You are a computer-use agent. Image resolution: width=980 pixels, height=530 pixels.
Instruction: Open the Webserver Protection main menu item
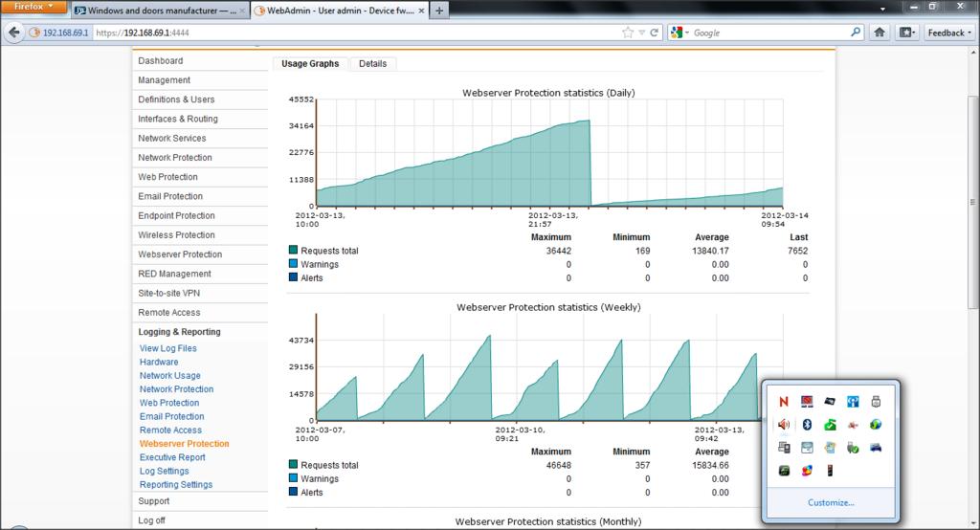coord(180,254)
